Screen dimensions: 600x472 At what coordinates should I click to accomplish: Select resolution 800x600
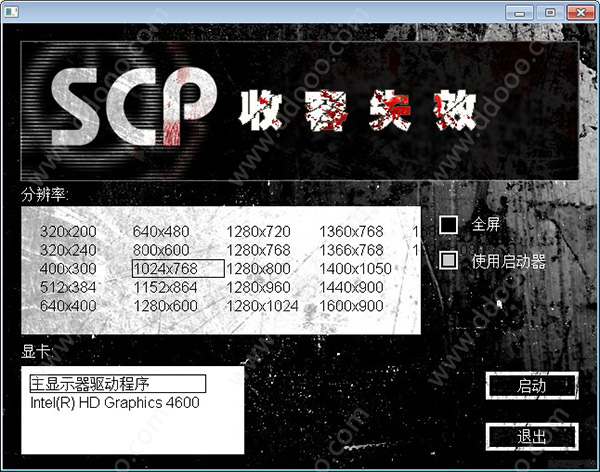(161, 250)
